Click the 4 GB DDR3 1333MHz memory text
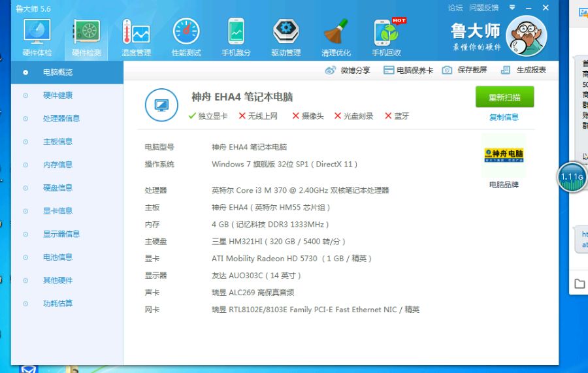The image size is (588, 373). [270, 225]
